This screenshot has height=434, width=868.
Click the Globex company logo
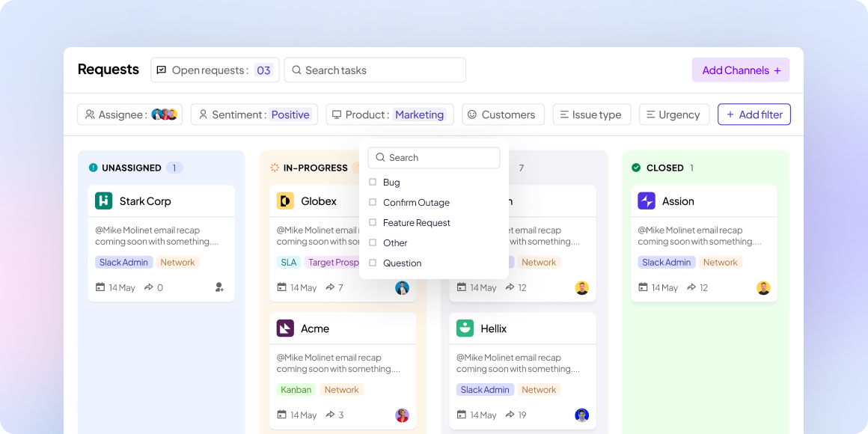click(x=285, y=201)
